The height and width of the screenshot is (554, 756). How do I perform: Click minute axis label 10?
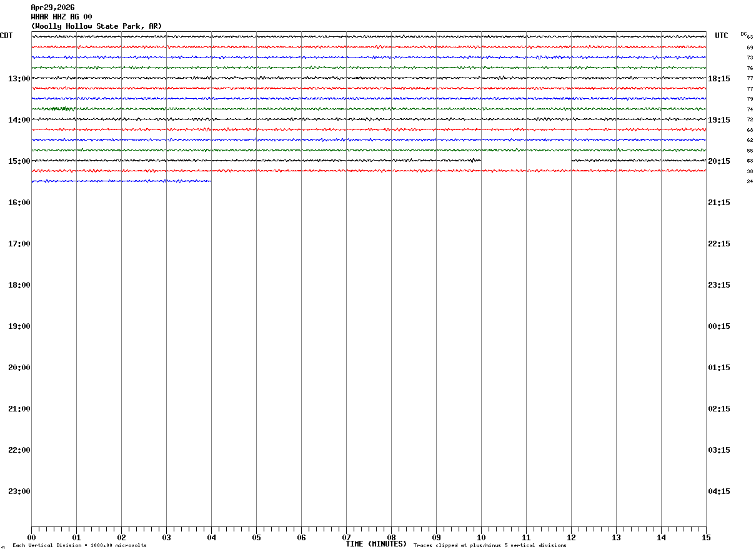(x=481, y=538)
